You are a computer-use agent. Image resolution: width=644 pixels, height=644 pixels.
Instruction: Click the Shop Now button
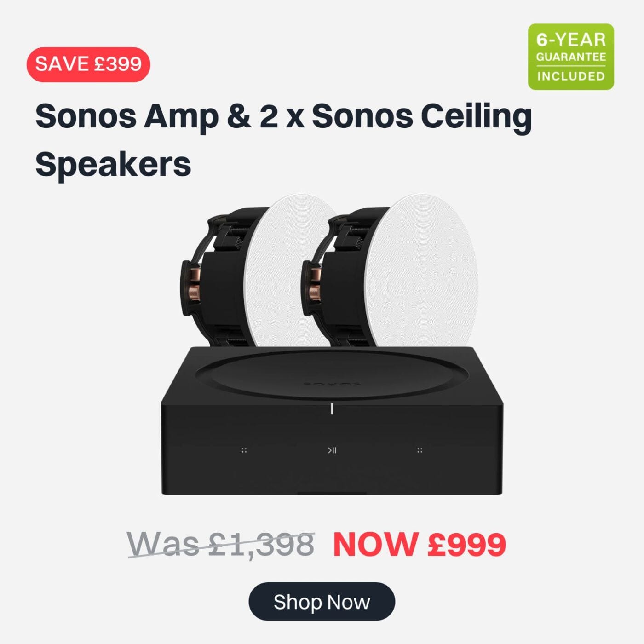click(x=322, y=602)
